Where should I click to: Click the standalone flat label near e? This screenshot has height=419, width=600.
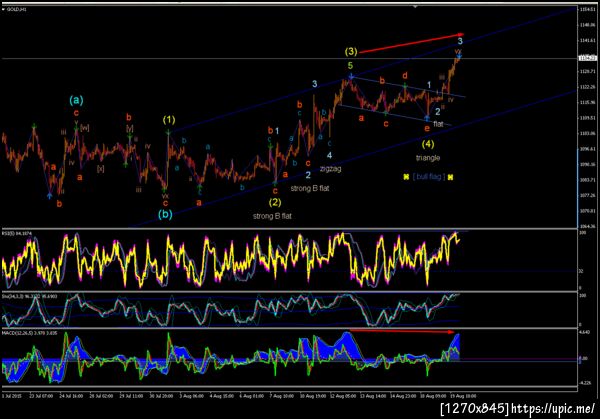click(x=438, y=124)
